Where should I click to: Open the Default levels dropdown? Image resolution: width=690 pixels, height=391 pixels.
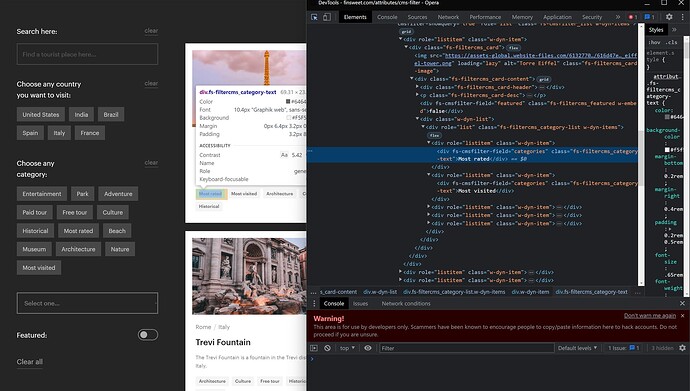[x=577, y=348]
